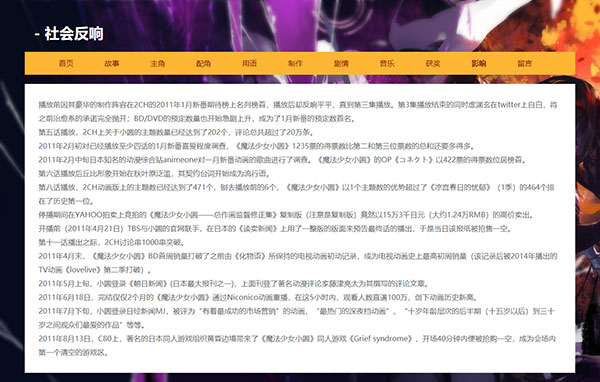Go to the 故事 page
Viewport: 600px width, 382px height.
pos(112,64)
